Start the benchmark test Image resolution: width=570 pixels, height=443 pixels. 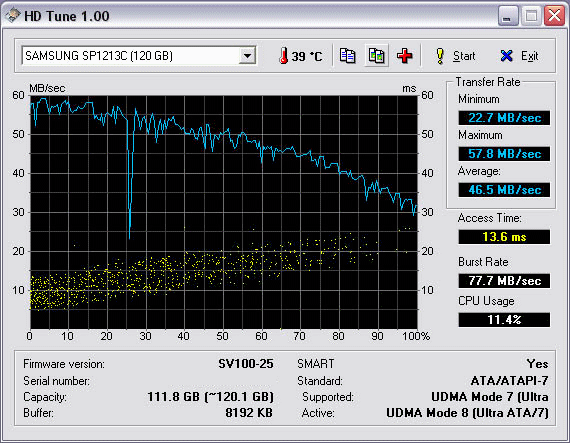point(455,56)
